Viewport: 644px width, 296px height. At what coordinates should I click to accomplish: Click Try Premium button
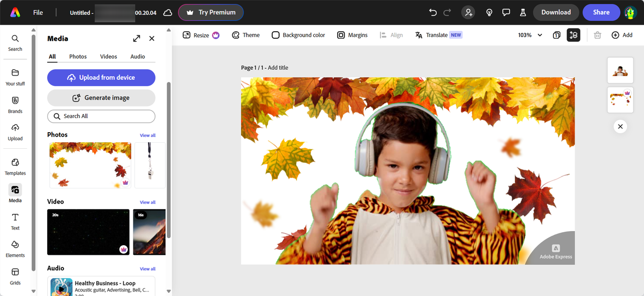211,13
